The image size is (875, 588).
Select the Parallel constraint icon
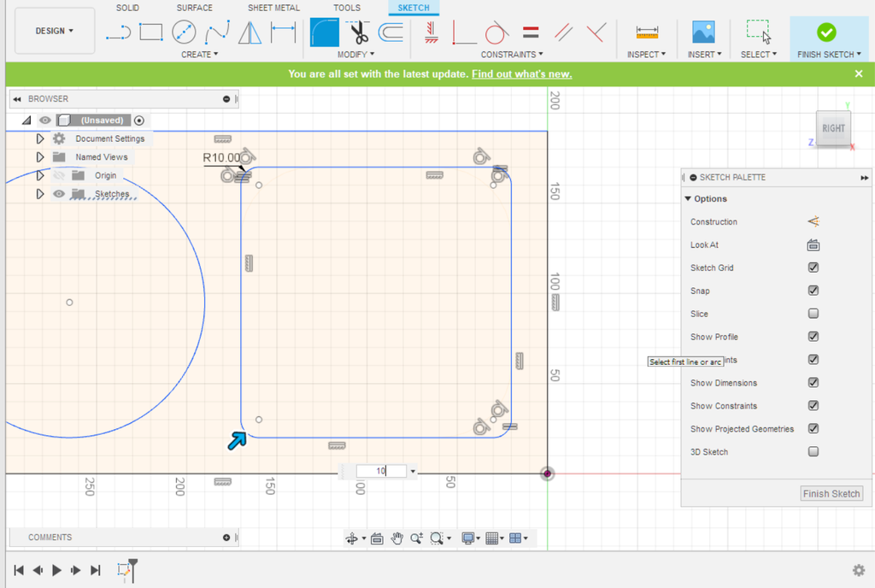click(562, 32)
